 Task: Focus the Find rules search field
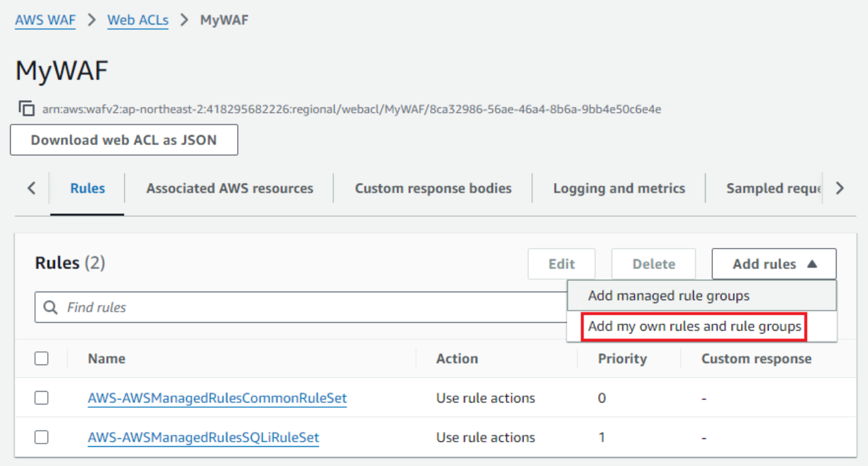[x=301, y=308]
